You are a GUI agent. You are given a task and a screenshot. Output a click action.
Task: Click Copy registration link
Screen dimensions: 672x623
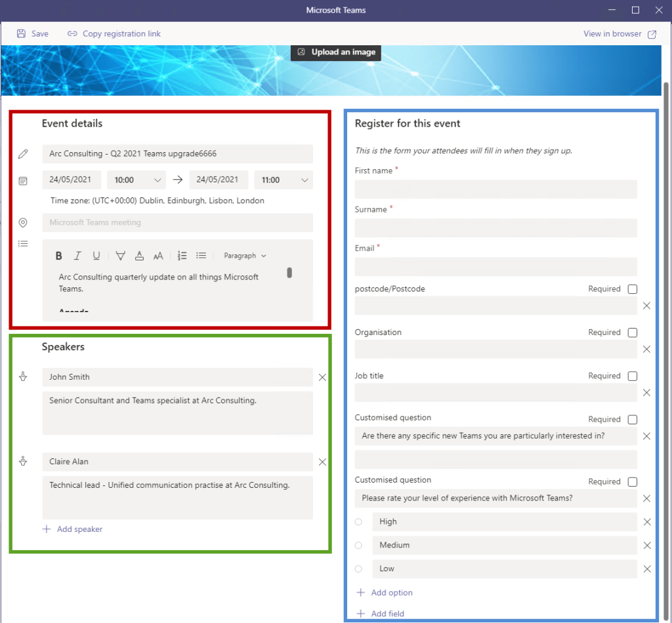[x=114, y=33]
